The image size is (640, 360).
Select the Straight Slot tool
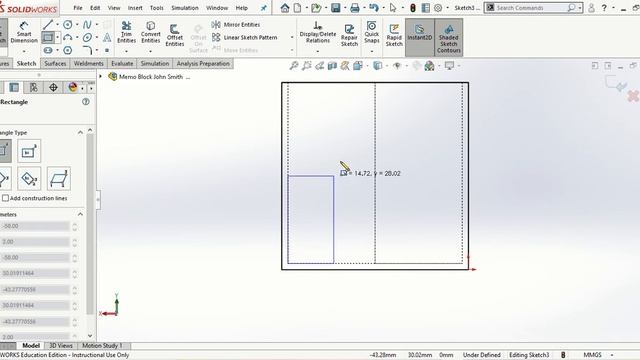point(48,50)
